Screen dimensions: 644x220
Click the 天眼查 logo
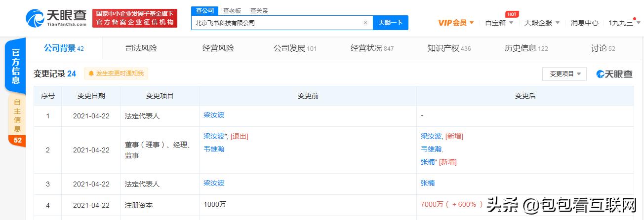coord(56,18)
